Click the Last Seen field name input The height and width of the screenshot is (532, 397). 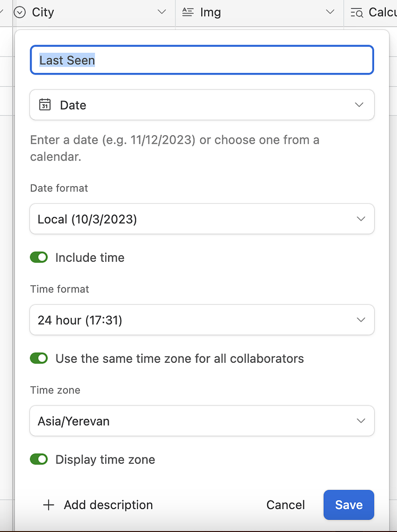click(x=202, y=60)
